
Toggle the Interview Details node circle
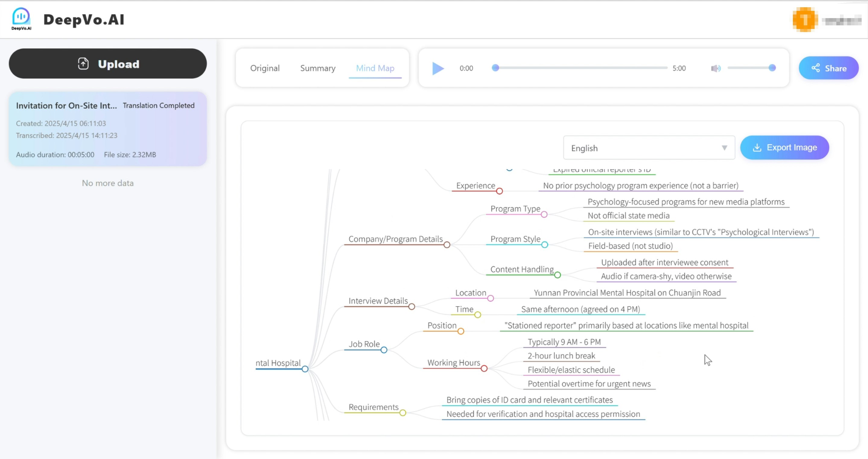412,307
